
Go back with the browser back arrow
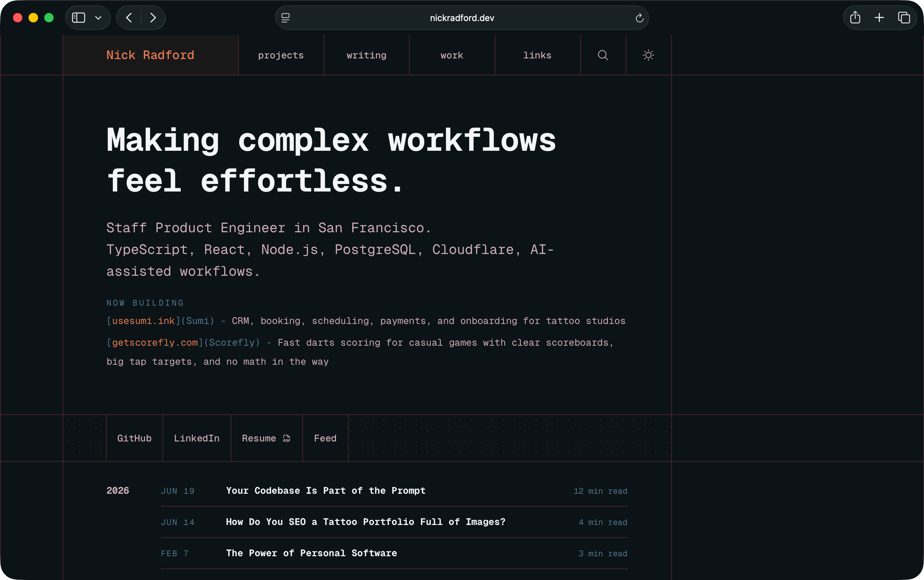pos(129,18)
